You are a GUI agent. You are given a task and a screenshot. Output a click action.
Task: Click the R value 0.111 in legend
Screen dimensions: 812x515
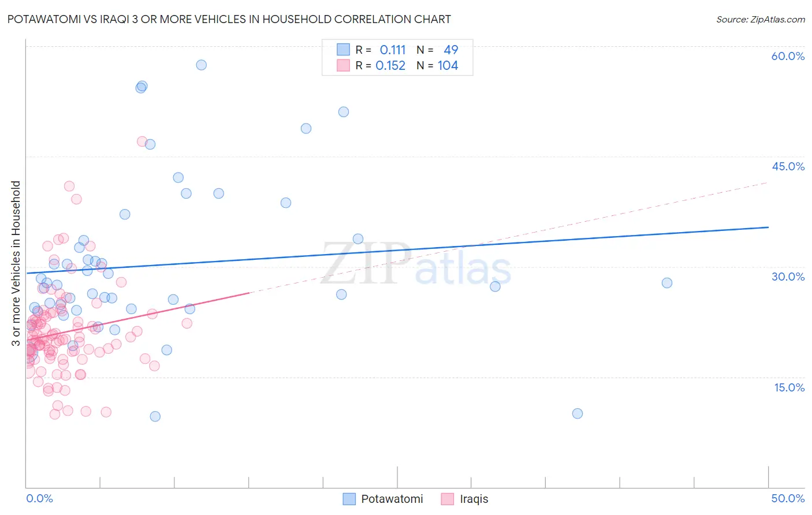393,50
